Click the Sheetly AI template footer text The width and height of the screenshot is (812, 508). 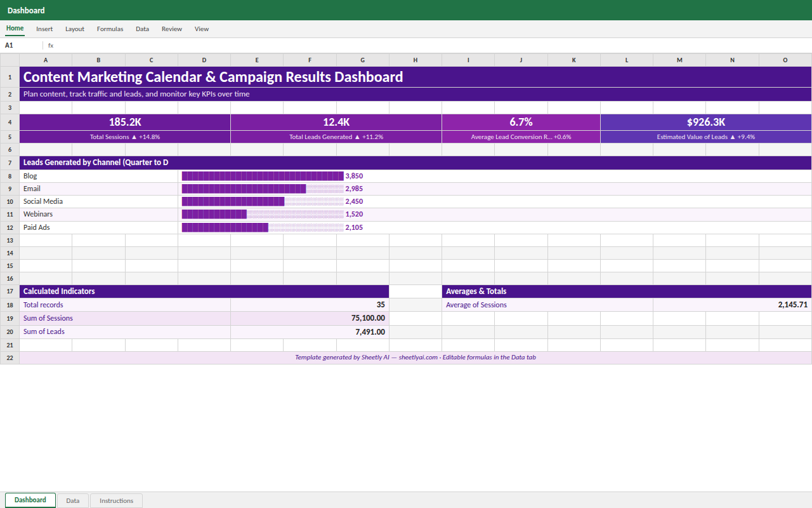416,358
